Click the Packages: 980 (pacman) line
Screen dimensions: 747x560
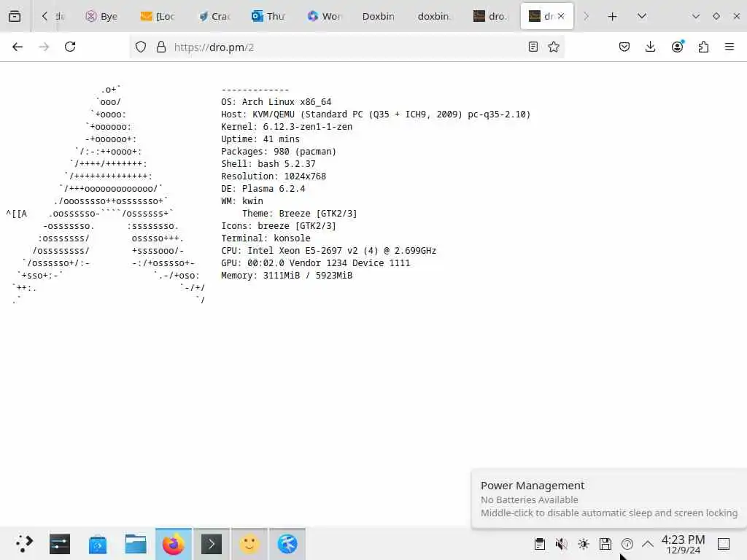click(x=279, y=152)
